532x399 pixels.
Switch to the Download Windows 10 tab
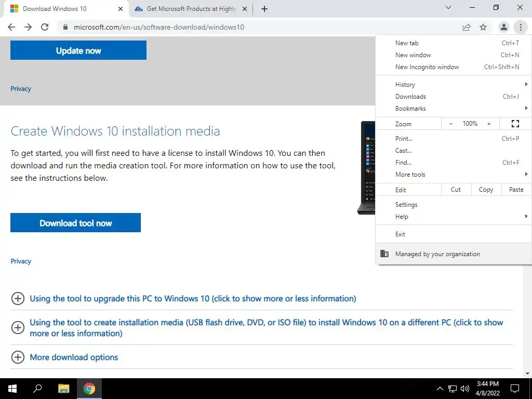coord(66,9)
